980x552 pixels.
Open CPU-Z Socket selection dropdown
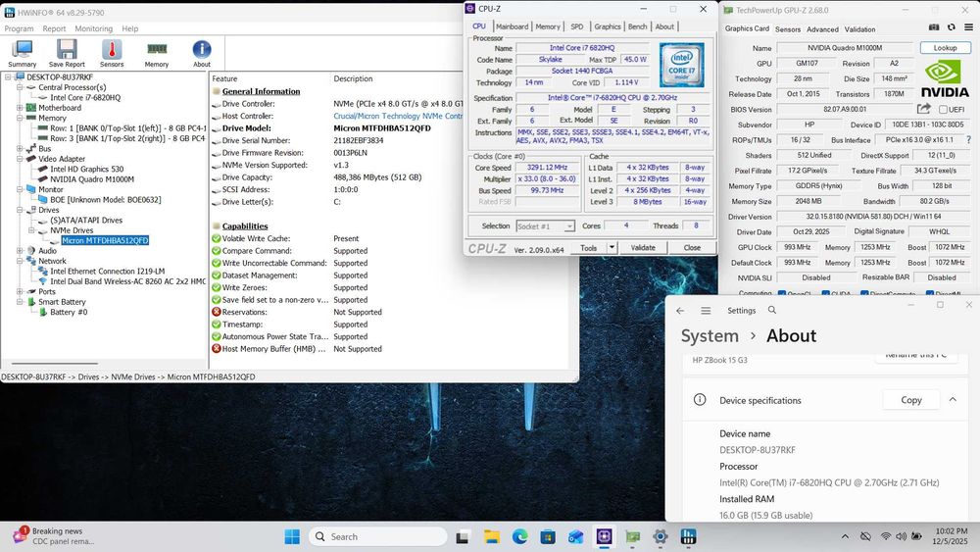tap(545, 226)
